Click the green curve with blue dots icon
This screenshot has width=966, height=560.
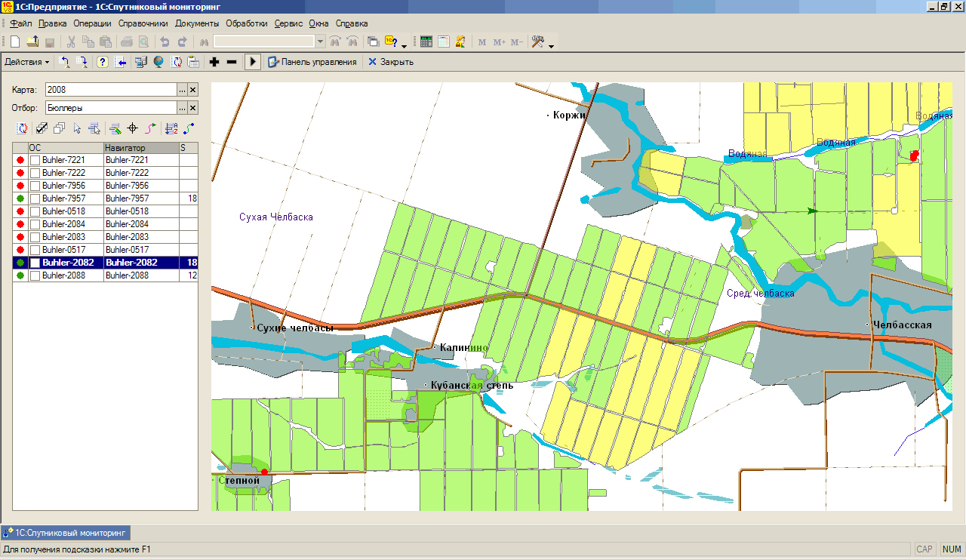[x=189, y=128]
